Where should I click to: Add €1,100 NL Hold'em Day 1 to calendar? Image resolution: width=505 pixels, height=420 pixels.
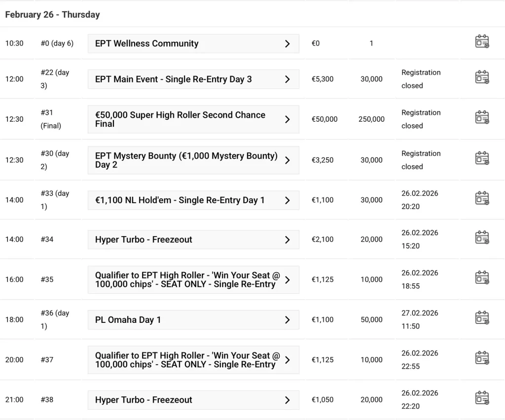482,198
